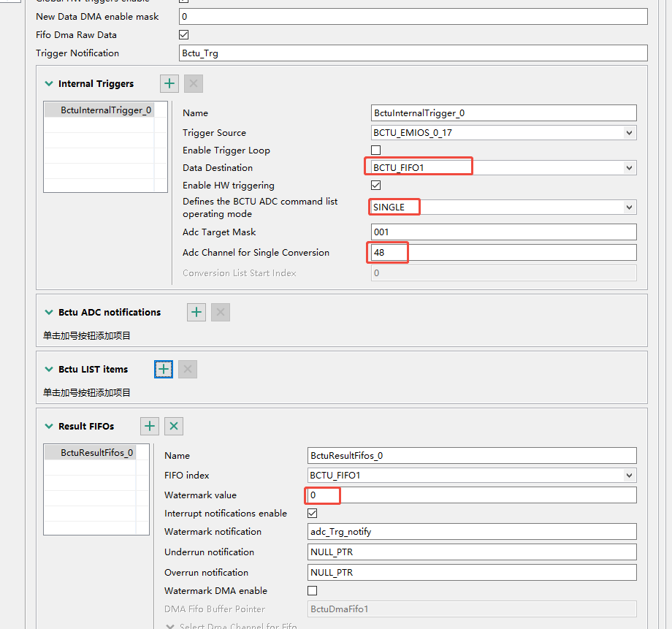Click the Overrun notification field
Image resolution: width=672 pixels, height=629 pixels.
(x=472, y=573)
